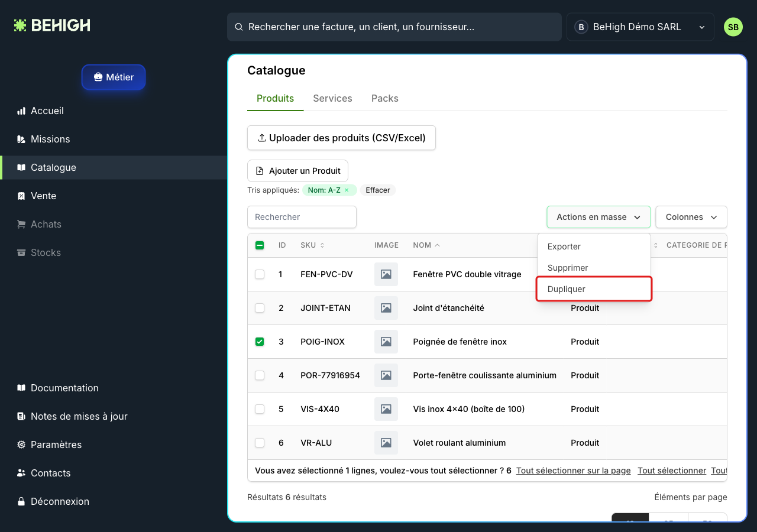The width and height of the screenshot is (757, 532).
Task: Click image placeholder for Joint d'étanchéité
Action: (386, 308)
